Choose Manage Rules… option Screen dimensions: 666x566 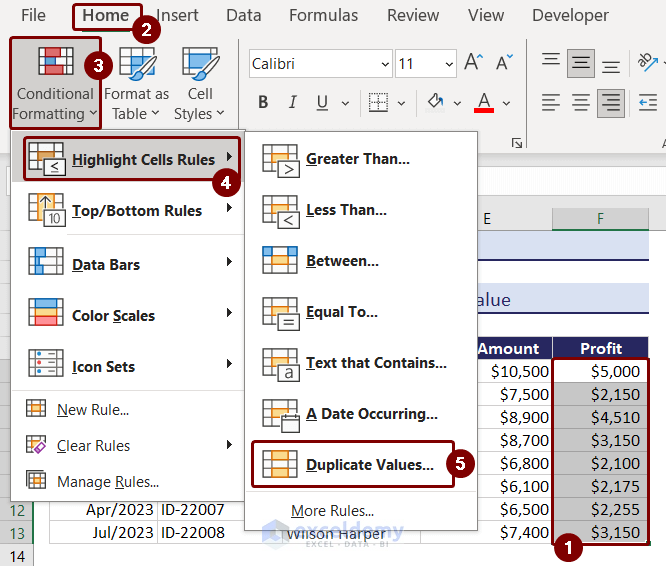(127, 482)
